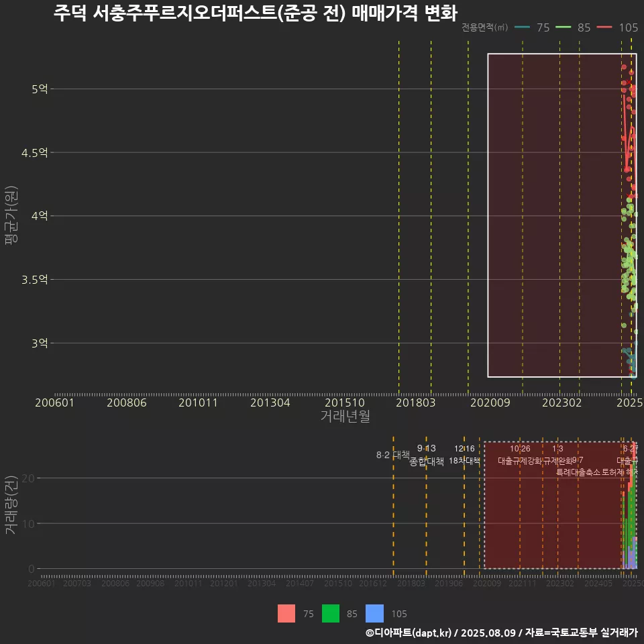Click the chart title 주덕 서충주푸르지오더퍼스트 매매가격 변화

(256, 13)
